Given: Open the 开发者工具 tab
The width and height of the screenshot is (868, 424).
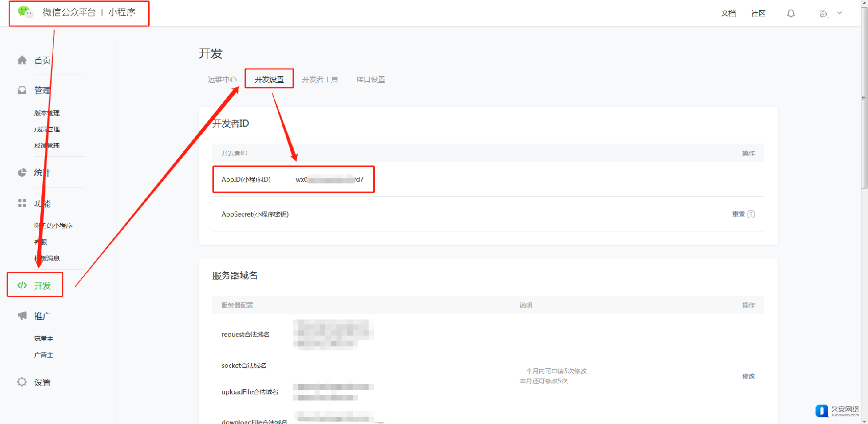Looking at the screenshot, I should click(x=320, y=80).
